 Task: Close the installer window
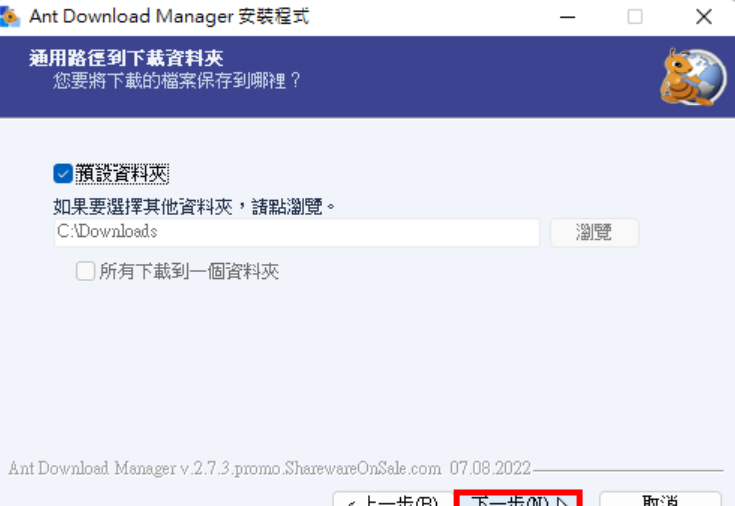[703, 17]
